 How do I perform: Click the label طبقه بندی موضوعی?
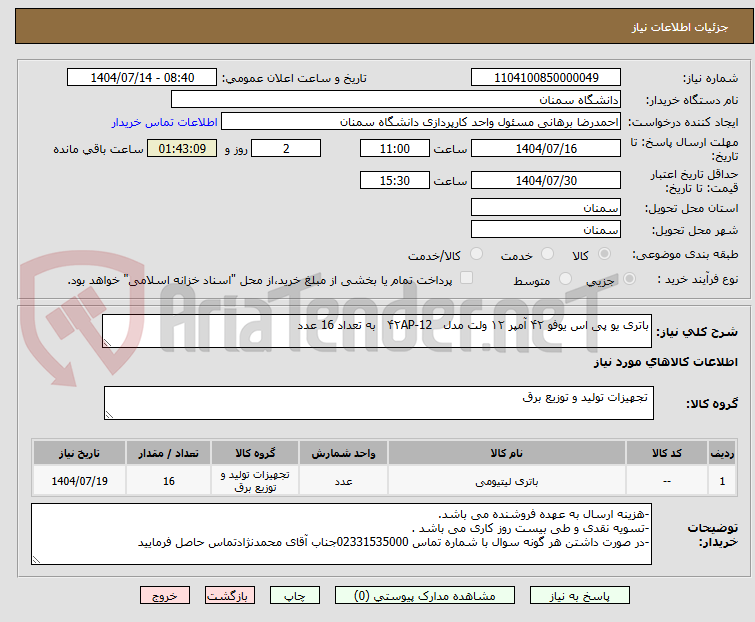coord(685,254)
